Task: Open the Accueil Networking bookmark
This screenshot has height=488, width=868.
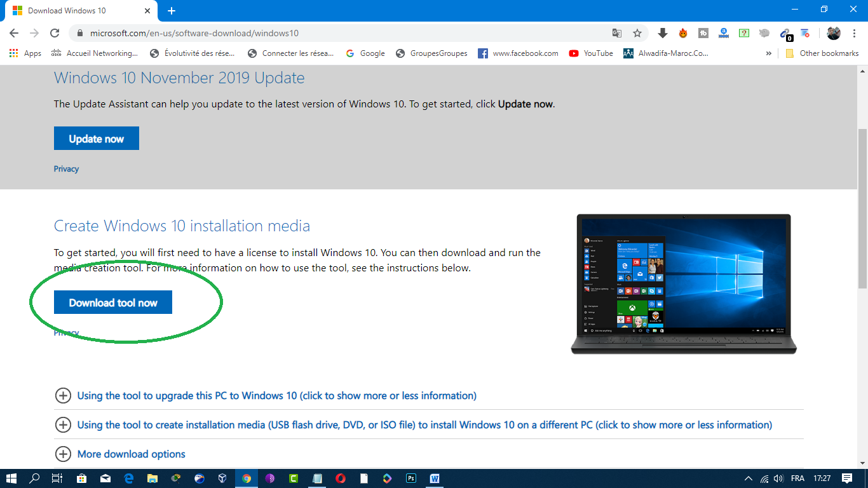Action: pyautogui.click(x=94, y=53)
